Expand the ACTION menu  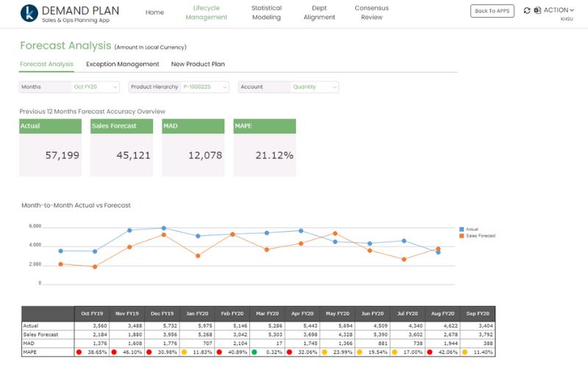559,10
